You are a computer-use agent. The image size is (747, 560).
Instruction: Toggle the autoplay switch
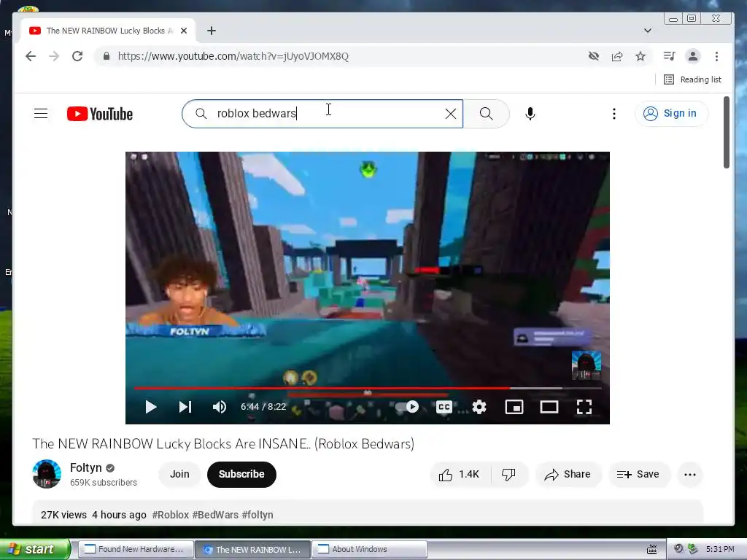point(407,407)
